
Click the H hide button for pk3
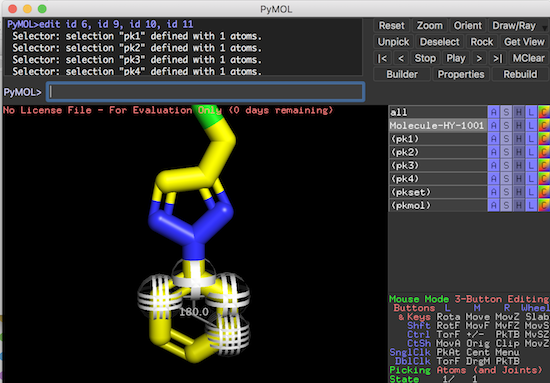tap(519, 166)
